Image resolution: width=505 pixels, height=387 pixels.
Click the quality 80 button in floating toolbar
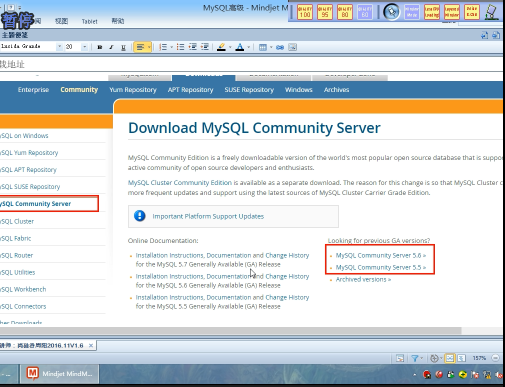click(x=345, y=12)
